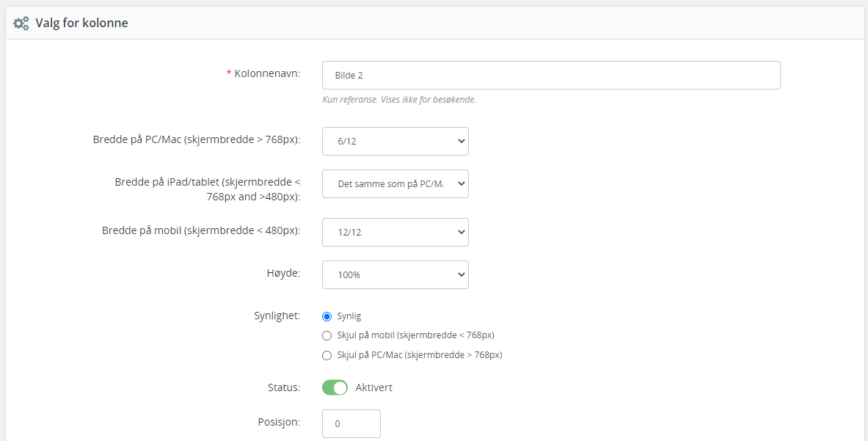Click the gears icon beside Valg for kolonne
The height and width of the screenshot is (441, 868).
[x=21, y=23]
